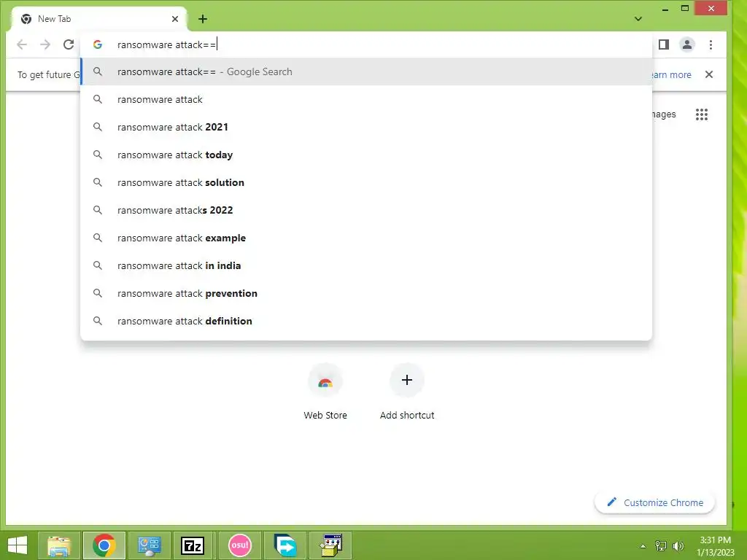This screenshot has height=560, width=747.
Task: Click the back navigation arrow
Action: tap(22, 44)
